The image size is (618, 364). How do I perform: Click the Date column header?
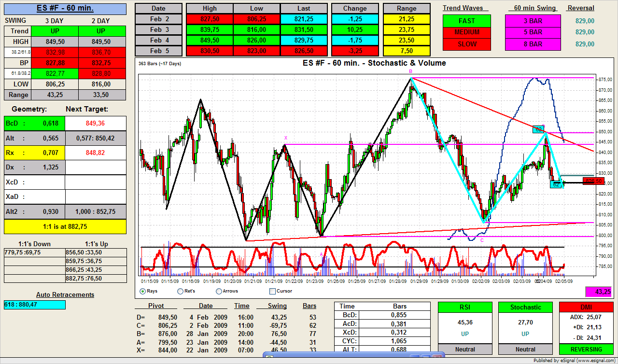(x=158, y=9)
